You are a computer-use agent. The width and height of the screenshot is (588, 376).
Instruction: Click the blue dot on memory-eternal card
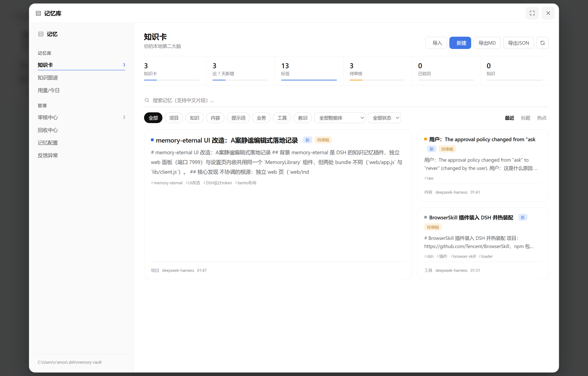coord(152,140)
